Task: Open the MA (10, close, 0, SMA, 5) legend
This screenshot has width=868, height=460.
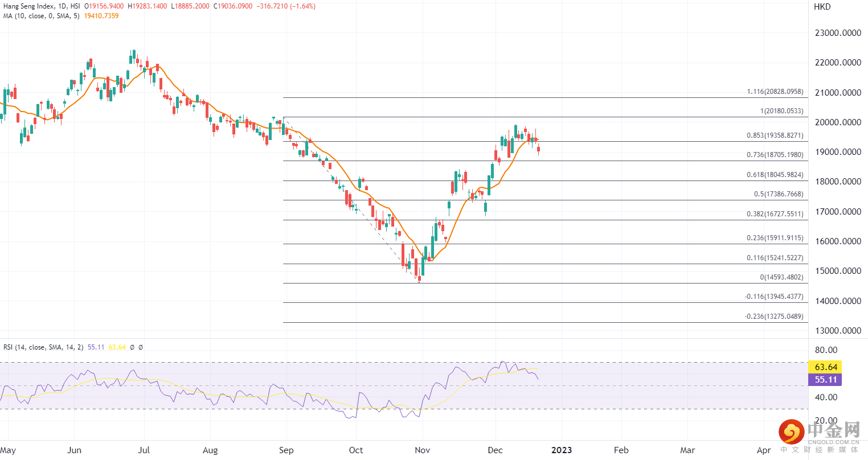Action: tap(42, 16)
